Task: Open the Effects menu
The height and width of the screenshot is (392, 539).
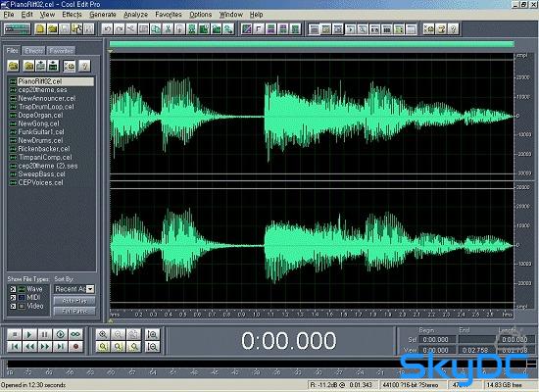Action: tap(72, 15)
